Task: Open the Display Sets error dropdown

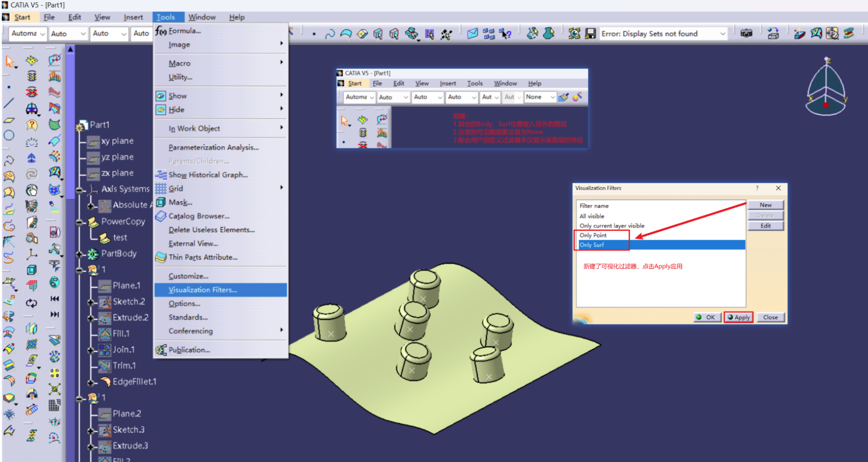Action: coord(722,34)
